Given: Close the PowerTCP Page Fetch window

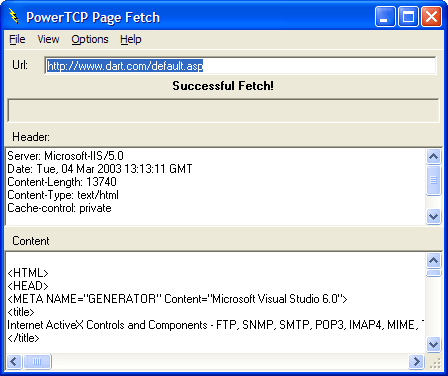Looking at the screenshot, I should pos(432,17).
